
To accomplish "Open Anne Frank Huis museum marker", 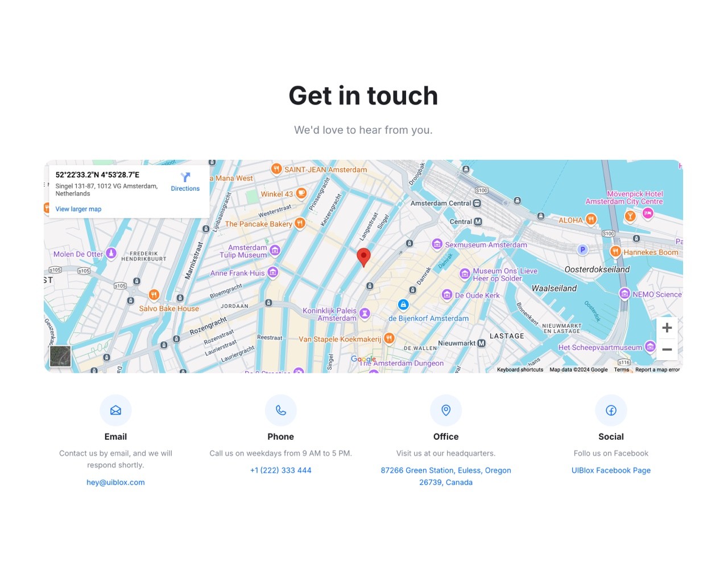I will point(272,273).
